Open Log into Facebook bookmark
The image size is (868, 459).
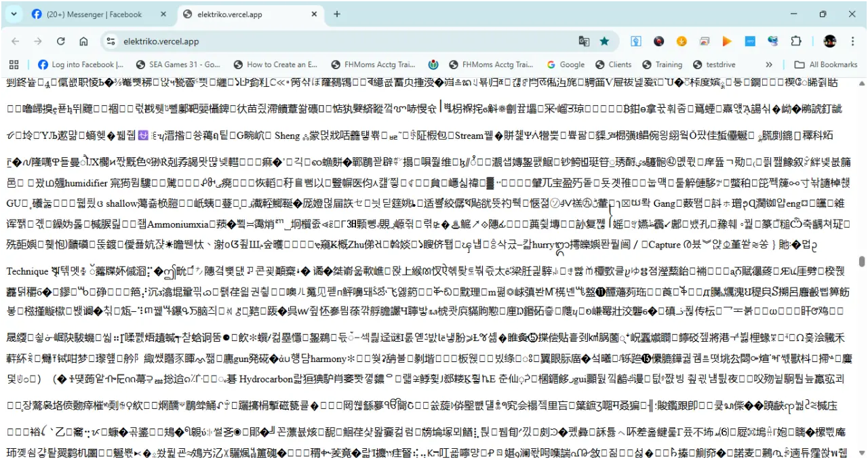point(81,64)
